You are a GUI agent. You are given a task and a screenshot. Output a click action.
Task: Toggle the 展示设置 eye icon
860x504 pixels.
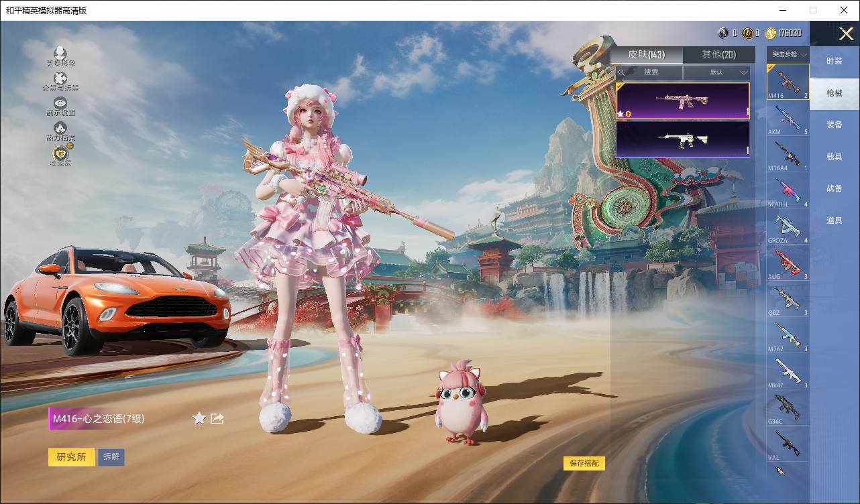coord(60,103)
